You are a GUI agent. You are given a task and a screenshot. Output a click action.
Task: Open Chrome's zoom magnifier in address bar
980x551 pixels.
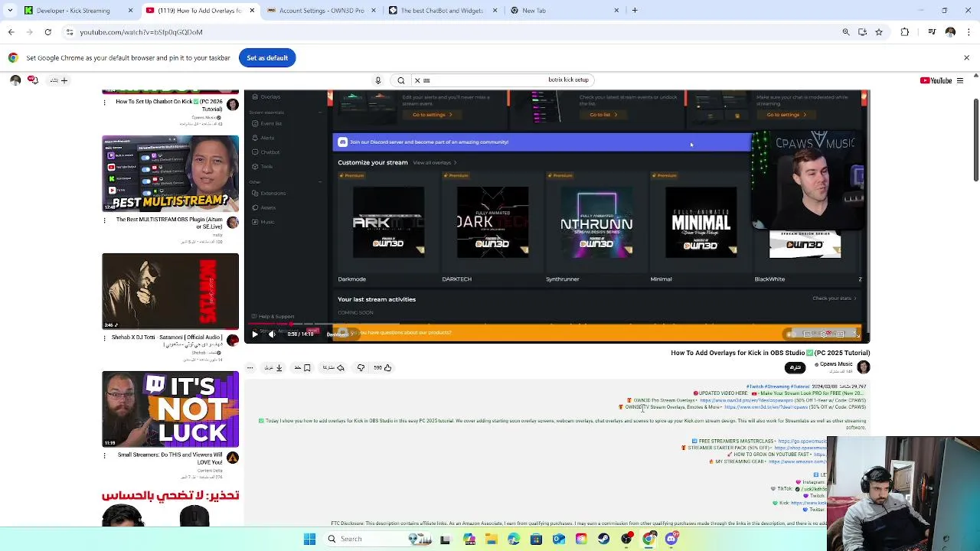point(846,32)
